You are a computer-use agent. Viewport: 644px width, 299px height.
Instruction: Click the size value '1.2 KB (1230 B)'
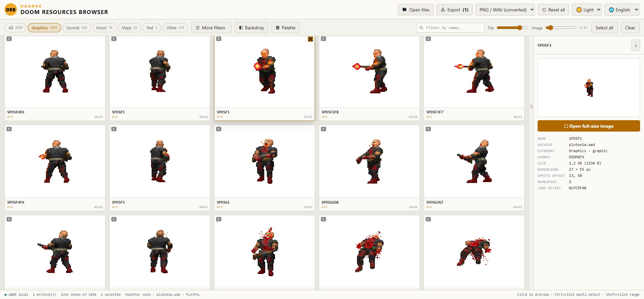tap(585, 163)
